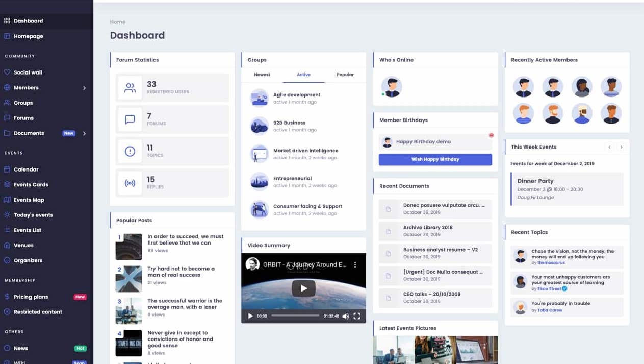
Task: Switch to the Newest groups tab
Action: point(262,75)
